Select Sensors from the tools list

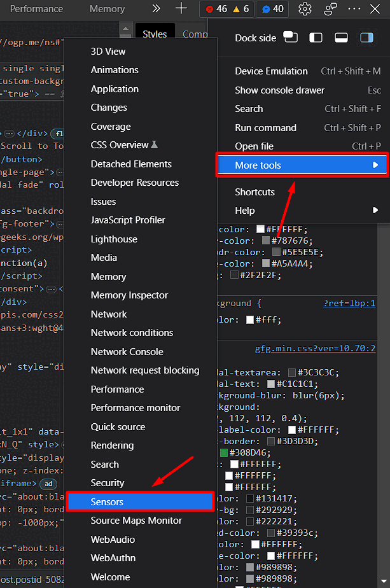[139, 502]
